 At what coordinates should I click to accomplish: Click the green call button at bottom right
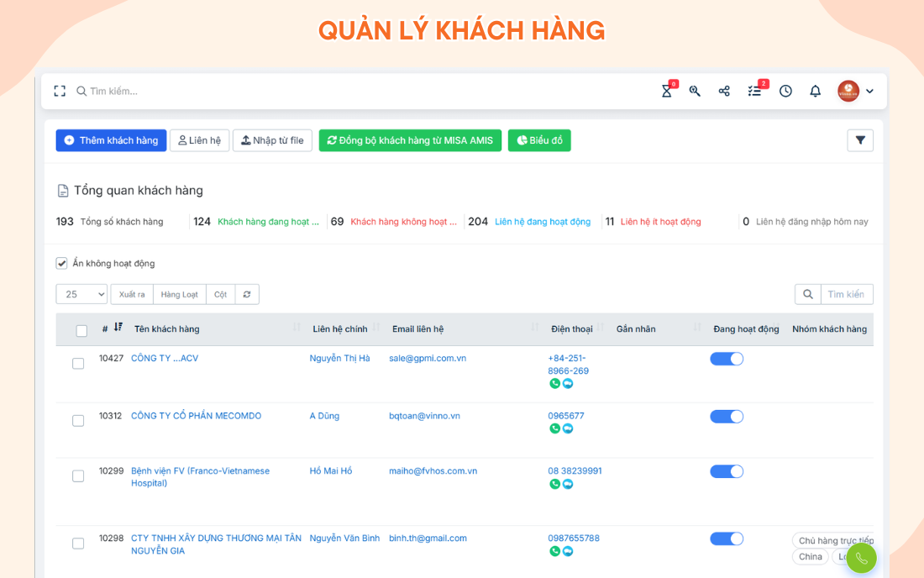tap(860, 557)
